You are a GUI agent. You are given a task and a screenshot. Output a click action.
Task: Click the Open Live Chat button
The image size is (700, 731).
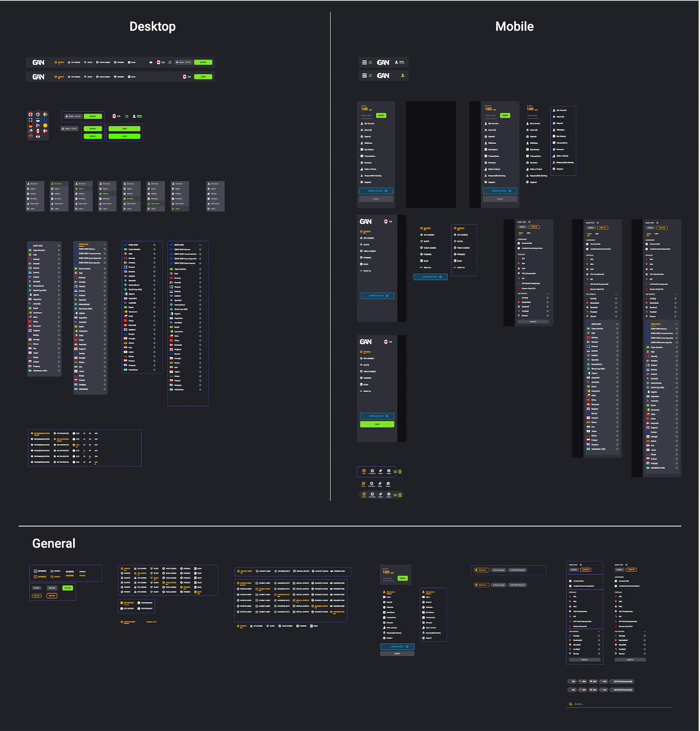tap(397, 646)
